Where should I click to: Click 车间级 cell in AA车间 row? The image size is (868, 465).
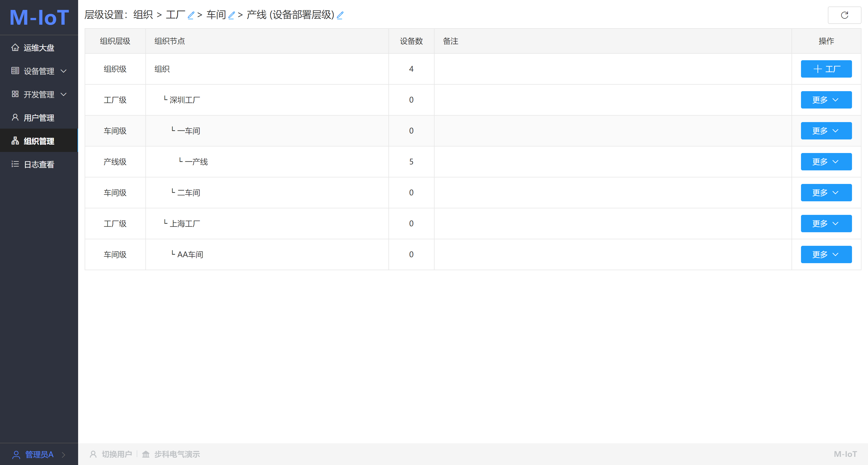coord(115,255)
